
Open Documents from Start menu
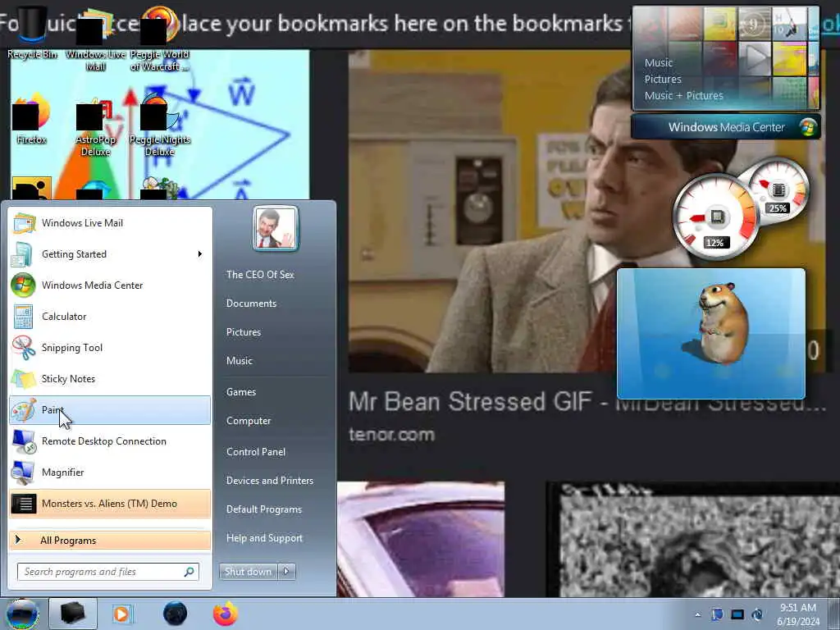pyautogui.click(x=251, y=304)
